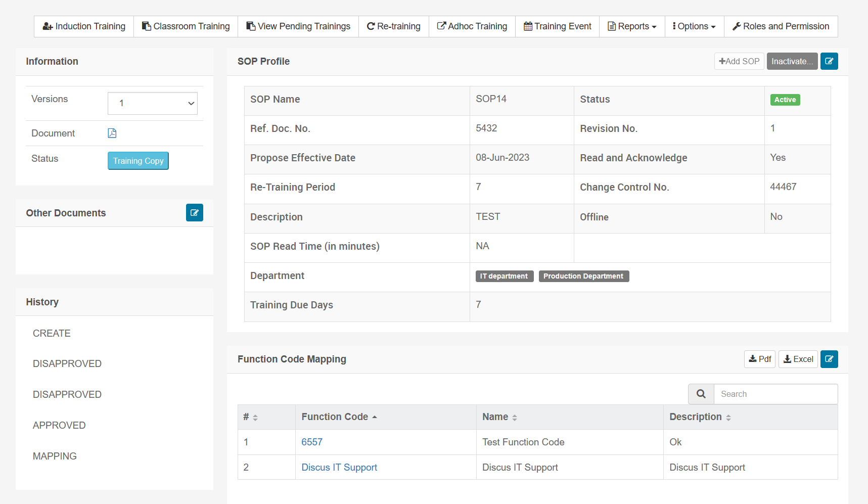
Task: Sort table by Function Code column
Action: 386,417
